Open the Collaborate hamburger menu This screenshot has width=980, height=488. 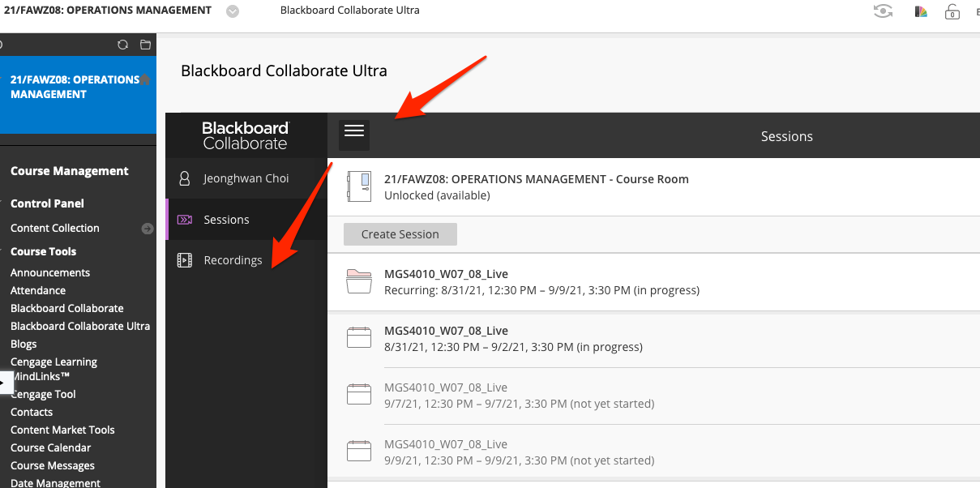(354, 135)
